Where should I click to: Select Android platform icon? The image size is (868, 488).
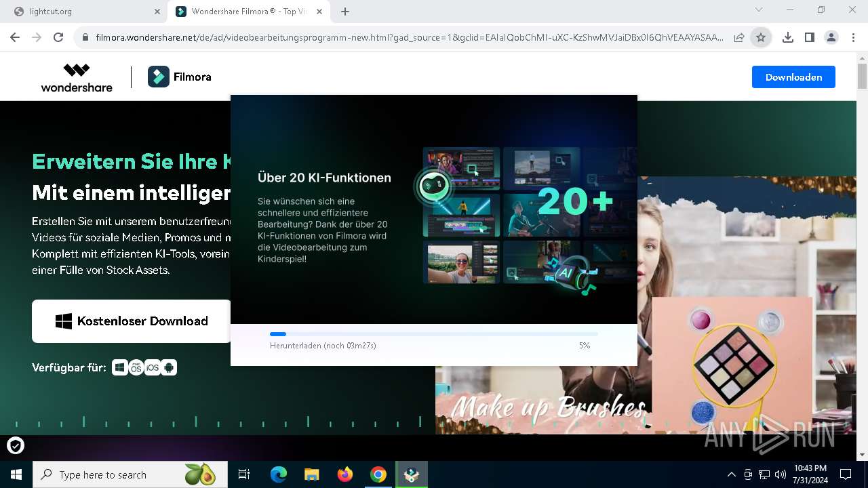pyautogui.click(x=169, y=367)
